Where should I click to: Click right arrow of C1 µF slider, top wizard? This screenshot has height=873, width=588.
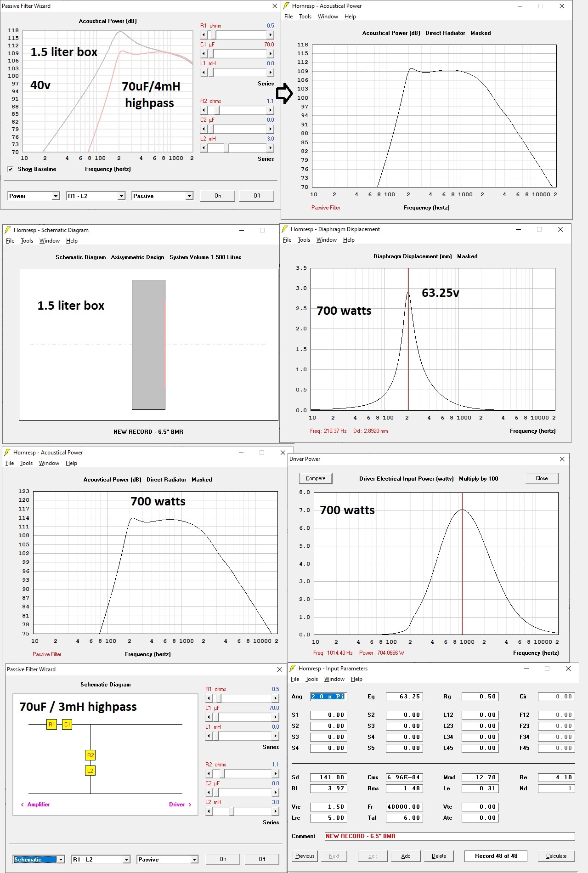(271, 54)
